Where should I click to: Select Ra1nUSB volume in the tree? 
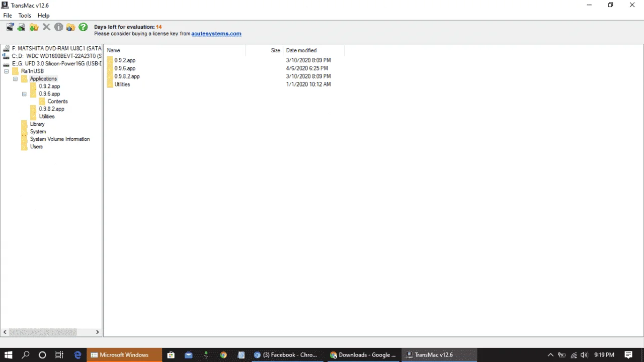32,71
